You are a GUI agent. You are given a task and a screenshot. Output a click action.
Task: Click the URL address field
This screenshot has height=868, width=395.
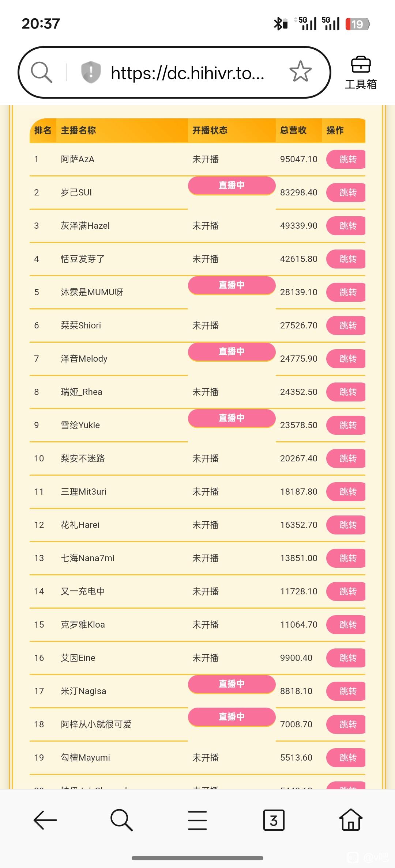coord(187,73)
